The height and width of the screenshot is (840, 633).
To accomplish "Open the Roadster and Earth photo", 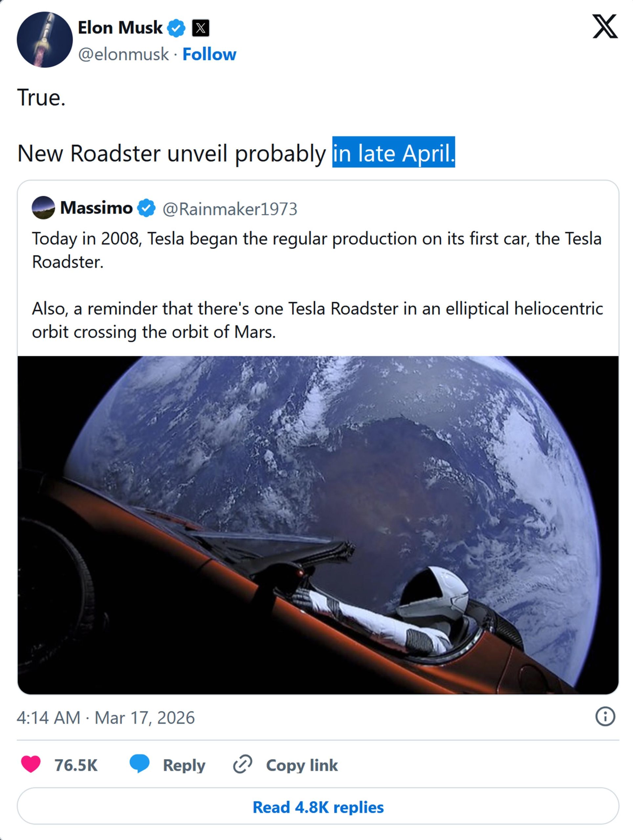I will point(317,524).
